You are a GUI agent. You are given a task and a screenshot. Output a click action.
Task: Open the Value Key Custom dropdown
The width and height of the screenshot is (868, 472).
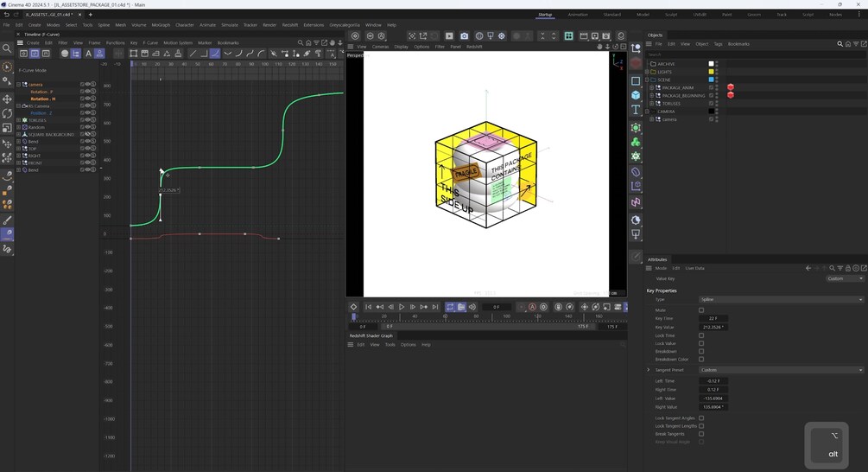point(845,278)
